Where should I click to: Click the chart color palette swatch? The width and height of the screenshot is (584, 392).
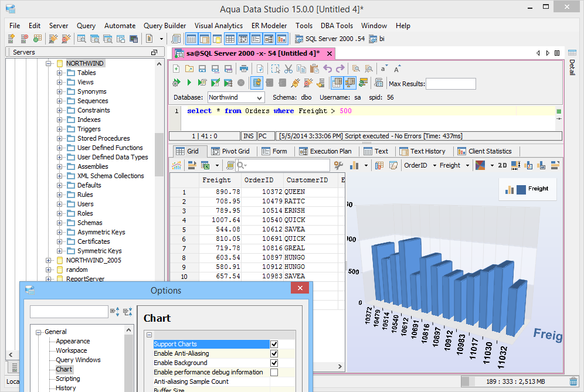[480, 165]
